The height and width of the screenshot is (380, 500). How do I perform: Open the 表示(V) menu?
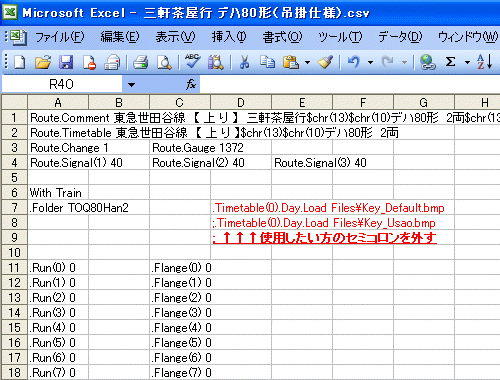pos(175,37)
